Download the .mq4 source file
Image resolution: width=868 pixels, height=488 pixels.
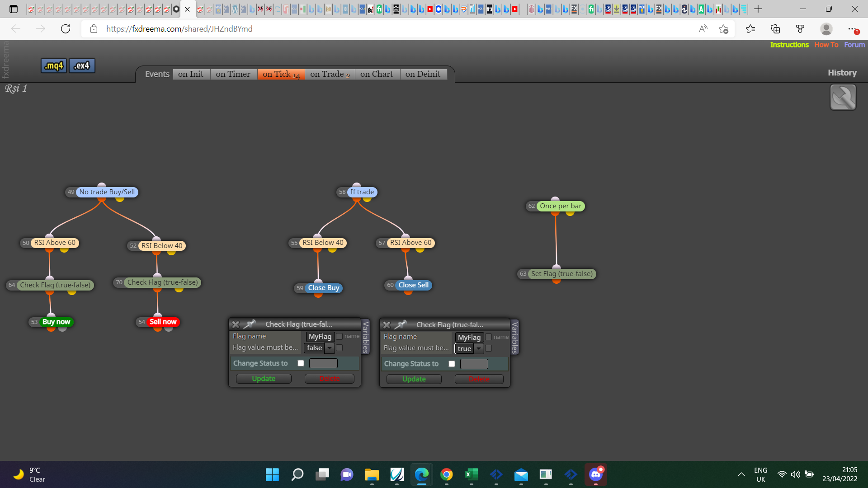click(x=54, y=66)
